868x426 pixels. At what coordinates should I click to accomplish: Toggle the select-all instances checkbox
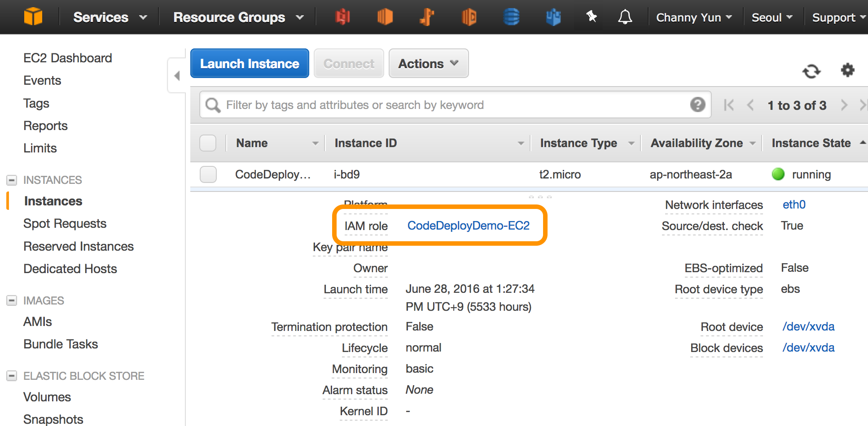(208, 143)
